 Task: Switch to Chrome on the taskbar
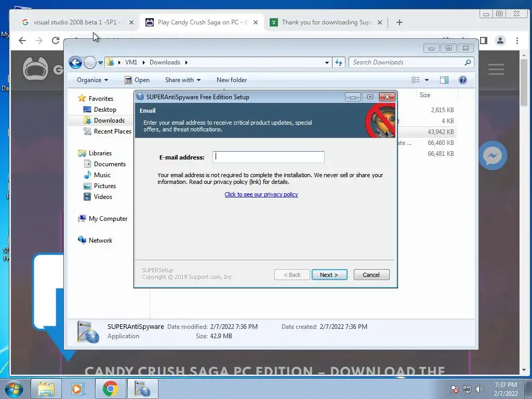pyautogui.click(x=110, y=389)
